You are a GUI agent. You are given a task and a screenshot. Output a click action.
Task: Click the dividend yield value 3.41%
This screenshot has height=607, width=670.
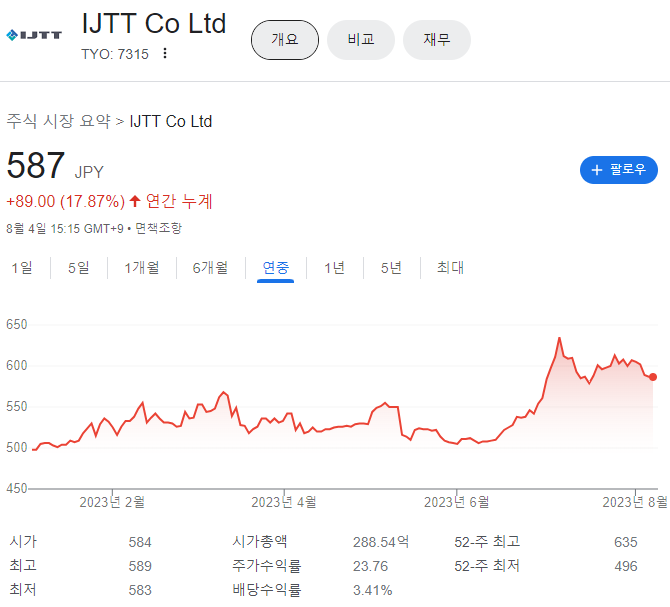click(372, 590)
